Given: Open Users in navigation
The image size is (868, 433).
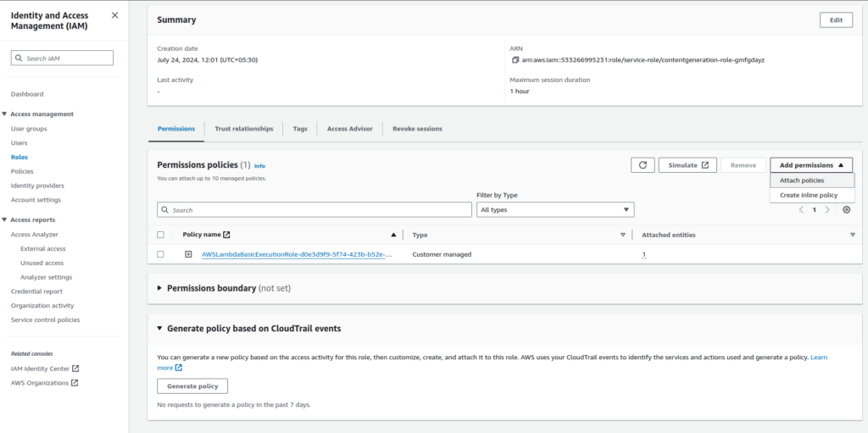Looking at the screenshot, I should tap(19, 143).
